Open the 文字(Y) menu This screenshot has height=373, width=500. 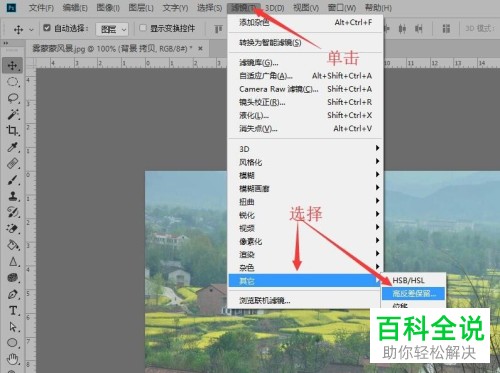[175, 8]
